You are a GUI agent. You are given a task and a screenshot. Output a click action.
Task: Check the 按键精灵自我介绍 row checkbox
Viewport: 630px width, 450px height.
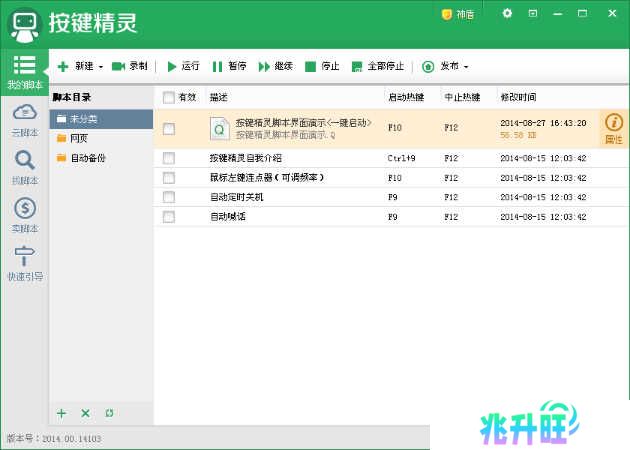click(x=169, y=158)
